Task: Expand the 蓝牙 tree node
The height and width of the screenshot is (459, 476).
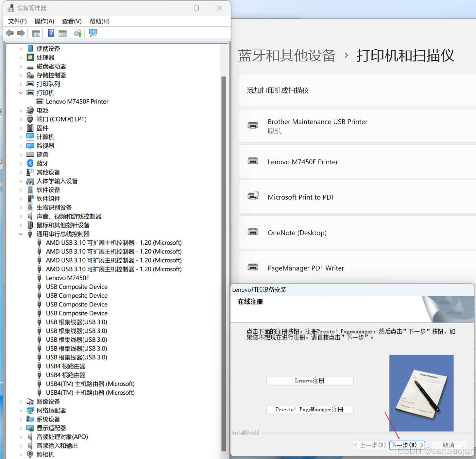Action: click(x=21, y=163)
